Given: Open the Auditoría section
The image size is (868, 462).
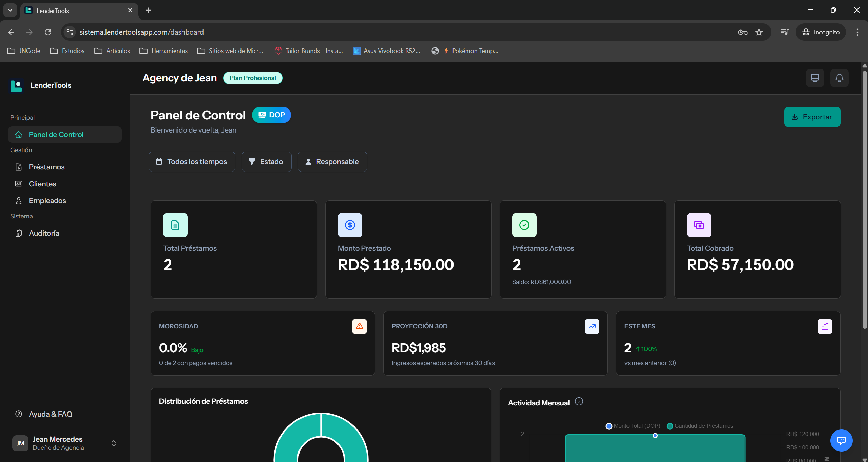Looking at the screenshot, I should (44, 233).
